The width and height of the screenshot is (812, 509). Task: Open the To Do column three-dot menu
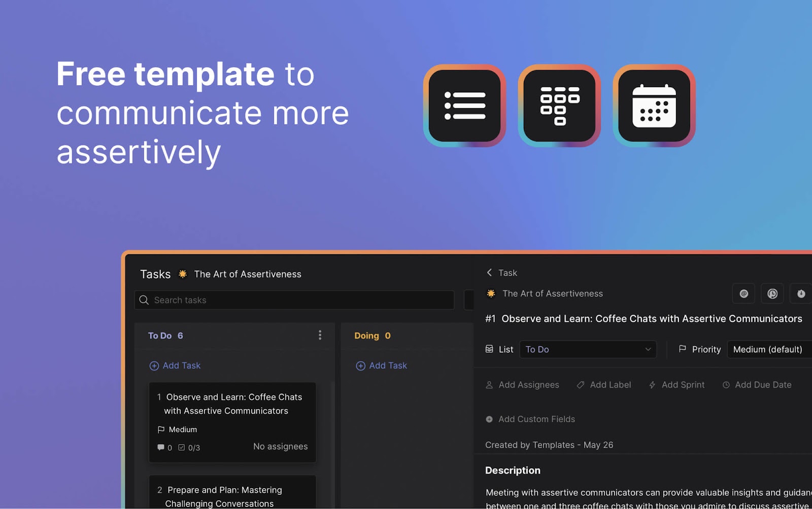click(x=320, y=335)
